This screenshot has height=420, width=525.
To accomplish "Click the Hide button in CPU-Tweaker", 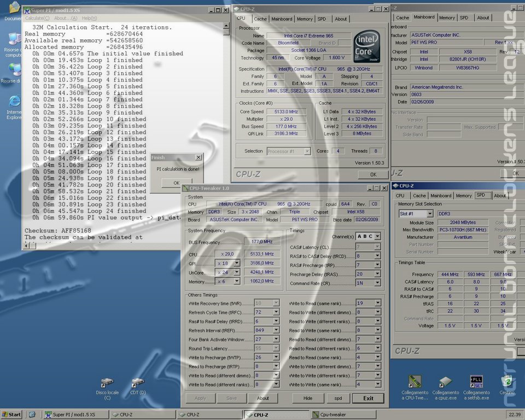I will [x=308, y=398].
